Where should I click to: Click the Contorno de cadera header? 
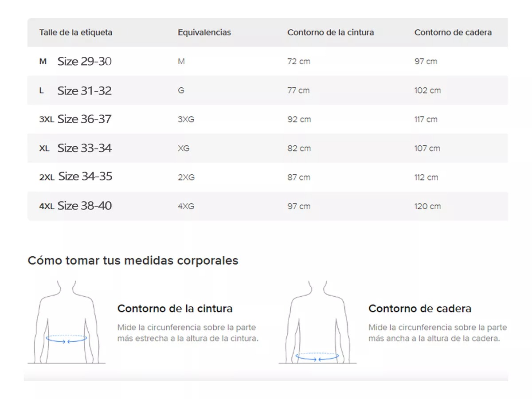(x=453, y=32)
